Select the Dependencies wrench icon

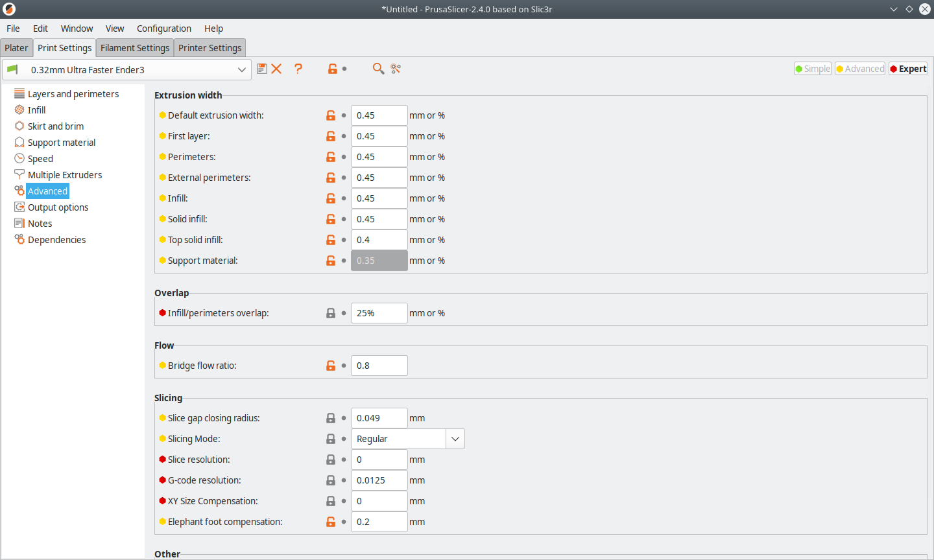pos(19,240)
